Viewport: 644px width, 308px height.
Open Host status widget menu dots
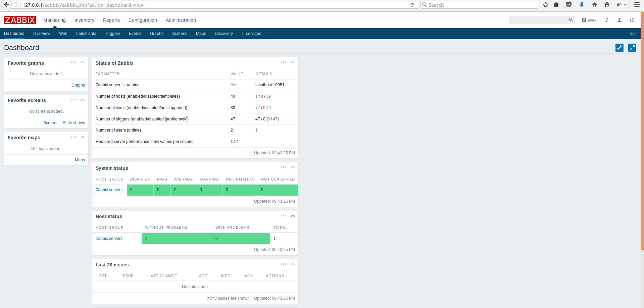point(284,216)
